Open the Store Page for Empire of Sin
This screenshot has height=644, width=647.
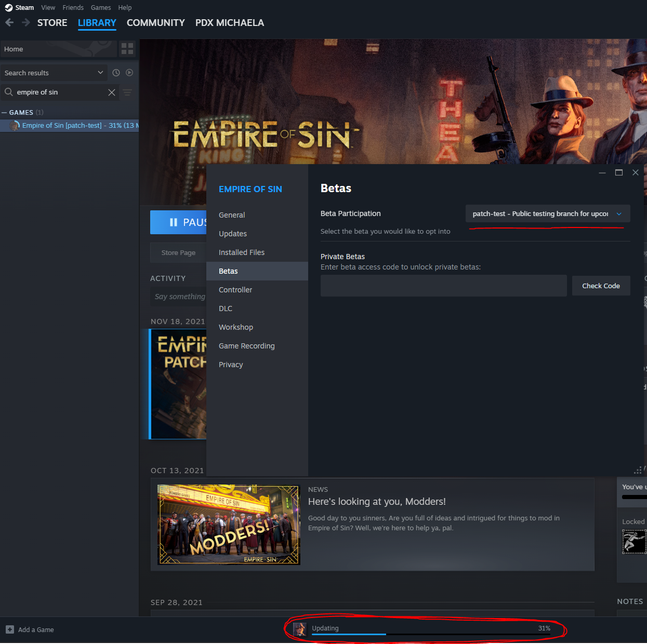(178, 252)
